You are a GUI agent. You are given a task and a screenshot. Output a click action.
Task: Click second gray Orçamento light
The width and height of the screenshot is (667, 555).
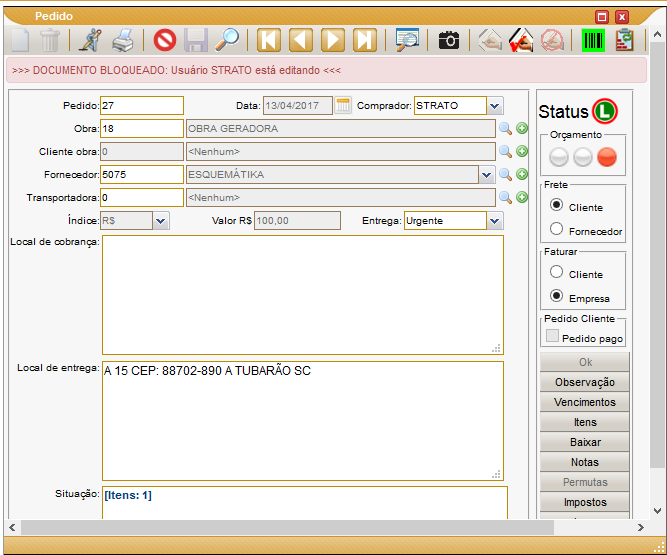click(582, 157)
